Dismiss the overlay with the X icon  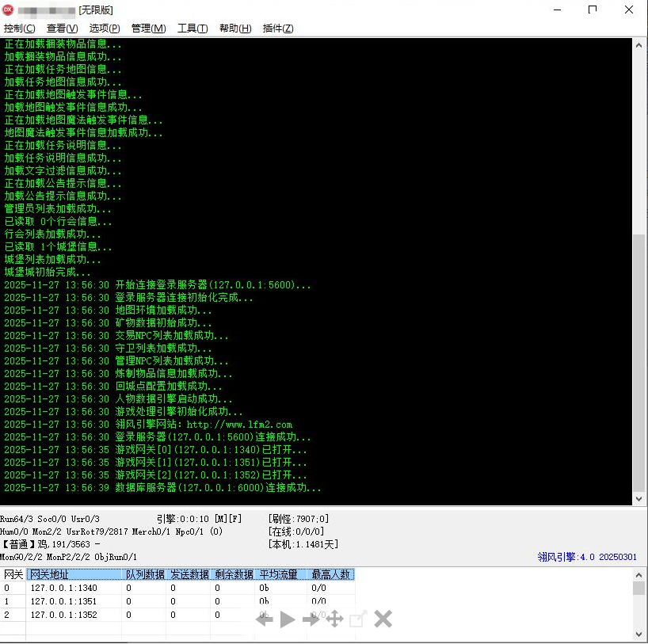[383, 619]
